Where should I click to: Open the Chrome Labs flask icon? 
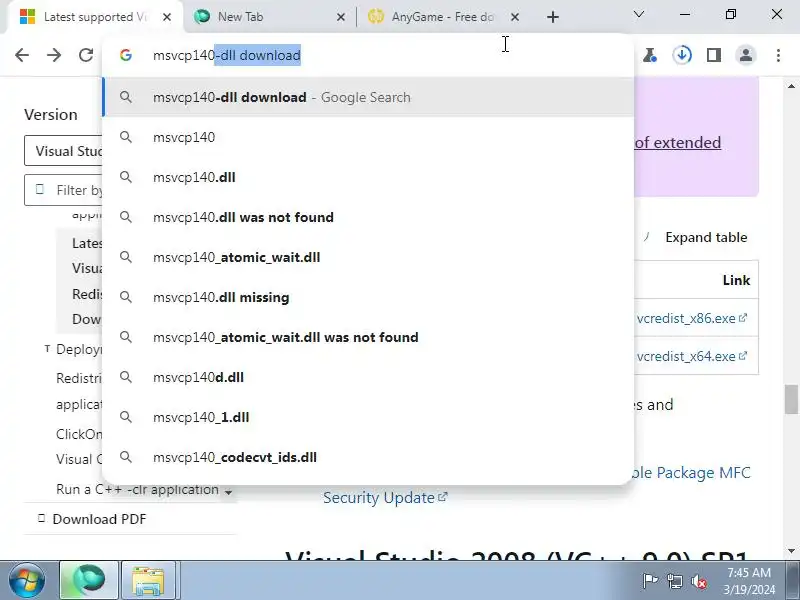(x=649, y=55)
